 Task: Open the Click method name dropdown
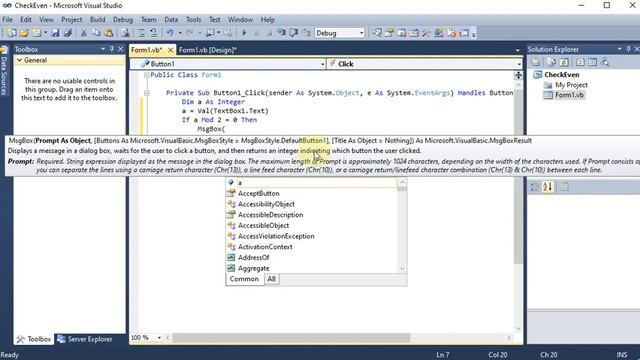point(519,64)
